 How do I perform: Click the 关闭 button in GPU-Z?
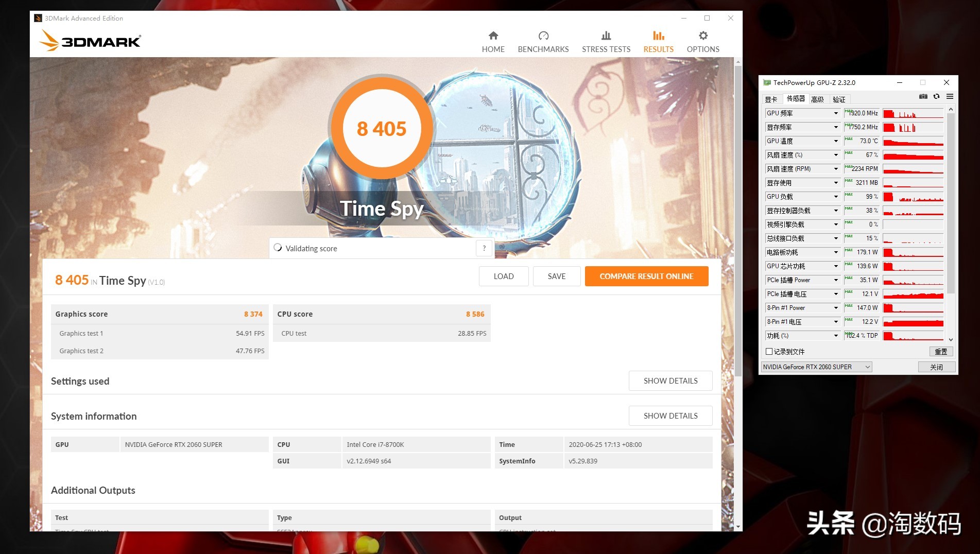click(x=937, y=367)
